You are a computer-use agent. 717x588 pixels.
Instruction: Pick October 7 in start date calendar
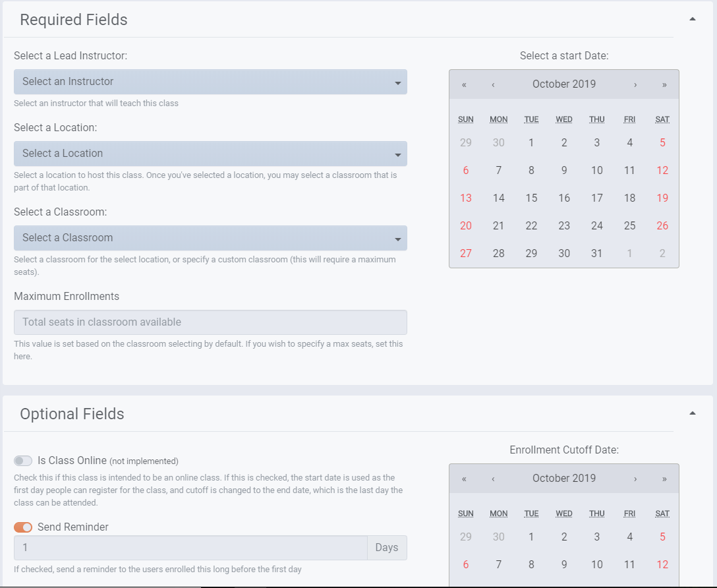click(x=498, y=171)
